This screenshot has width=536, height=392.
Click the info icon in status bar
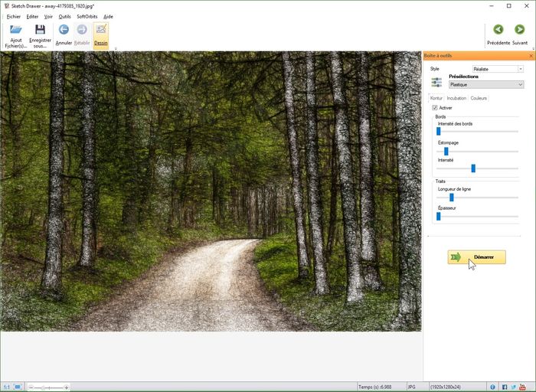492,387
